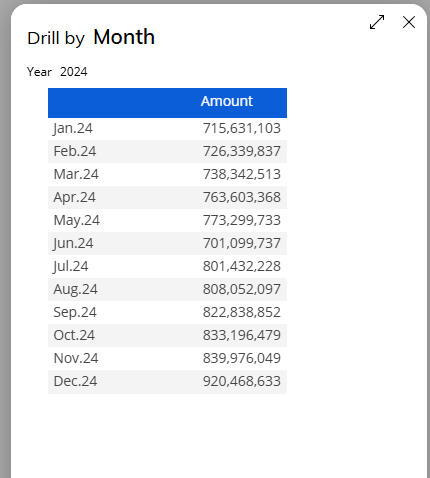Select the Aug.24 row label

tap(75, 289)
